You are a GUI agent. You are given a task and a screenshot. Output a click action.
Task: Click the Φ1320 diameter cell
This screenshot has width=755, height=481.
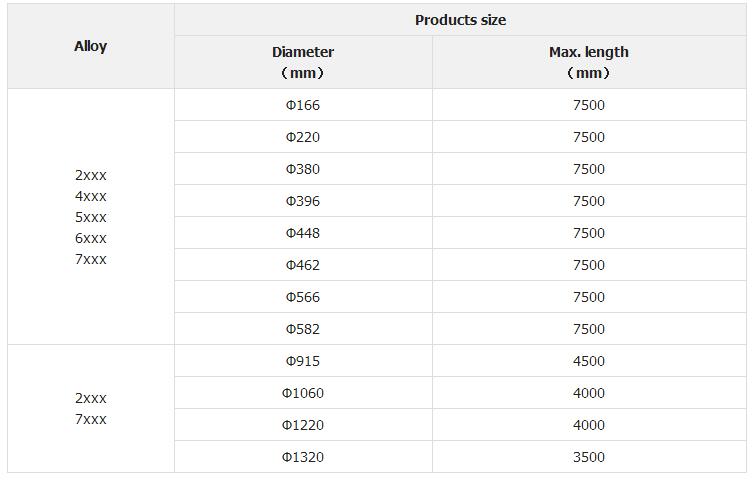coord(303,457)
